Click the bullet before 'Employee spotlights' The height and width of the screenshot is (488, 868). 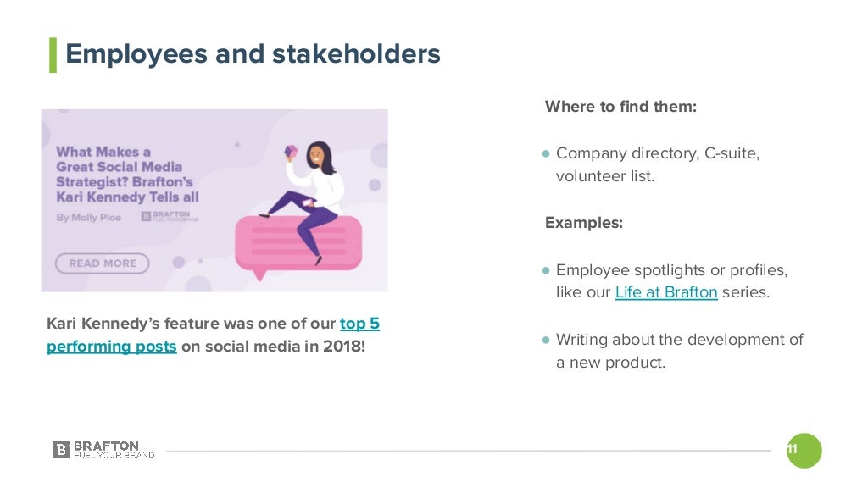(546, 270)
